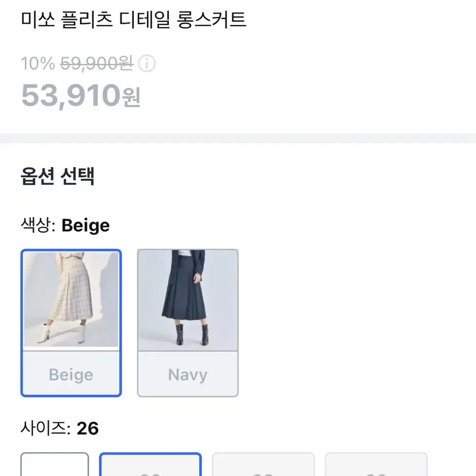Pick the fourth size option box
Image resolution: width=476 pixels, height=476 pixels.
point(376,465)
